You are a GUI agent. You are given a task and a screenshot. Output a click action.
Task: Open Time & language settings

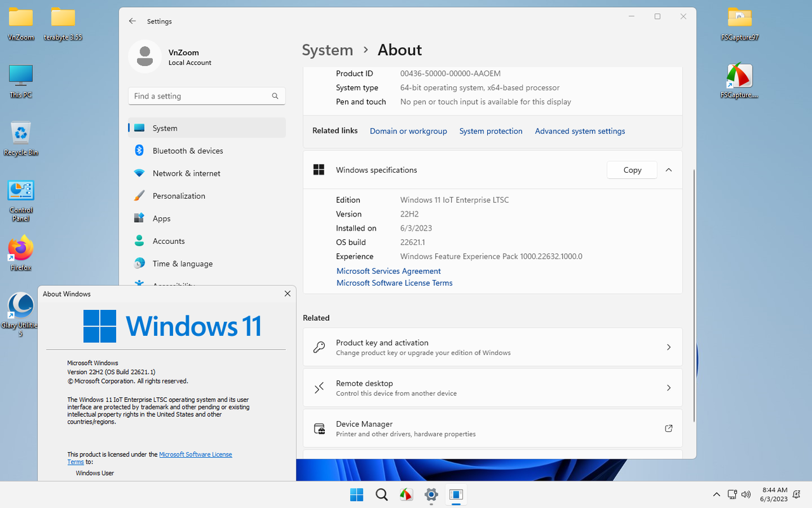[x=207, y=264]
